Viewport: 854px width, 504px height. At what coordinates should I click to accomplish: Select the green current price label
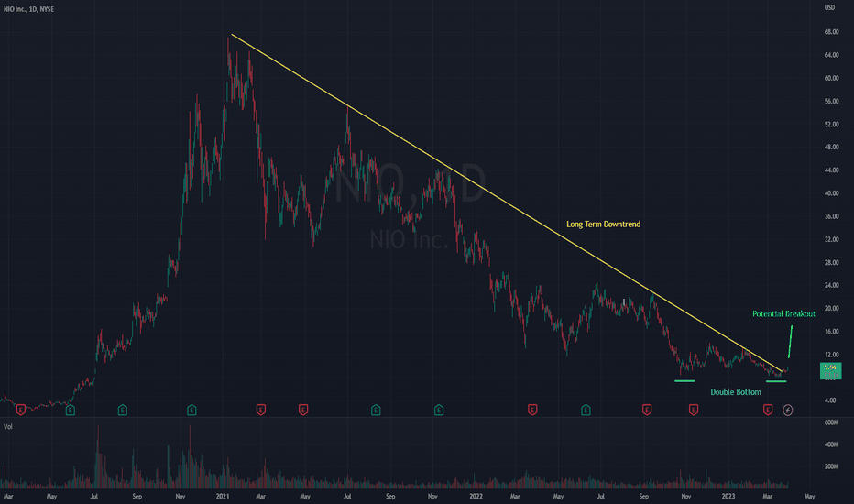[x=830, y=371]
